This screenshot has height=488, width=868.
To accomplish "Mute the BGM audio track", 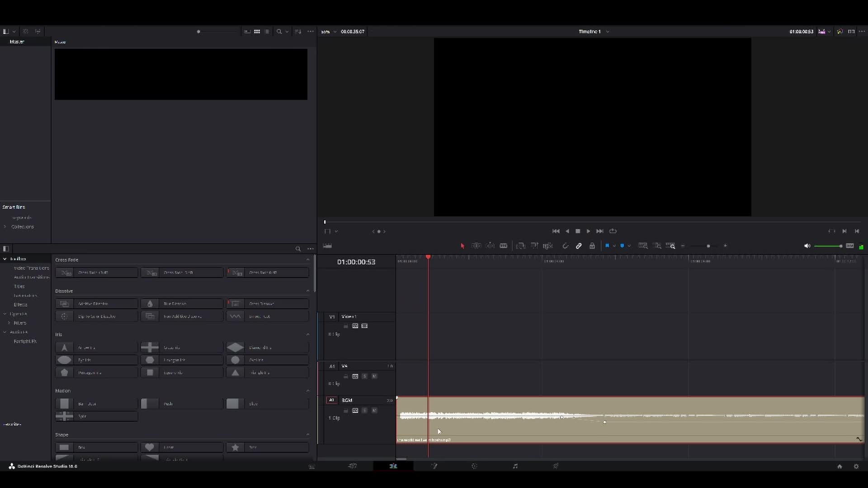I will pos(375,410).
